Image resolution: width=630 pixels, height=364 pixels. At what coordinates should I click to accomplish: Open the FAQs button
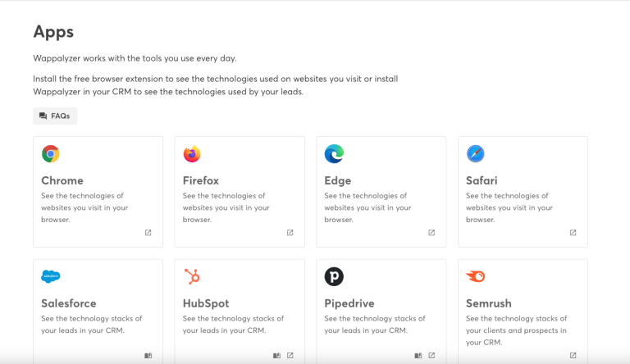(55, 116)
